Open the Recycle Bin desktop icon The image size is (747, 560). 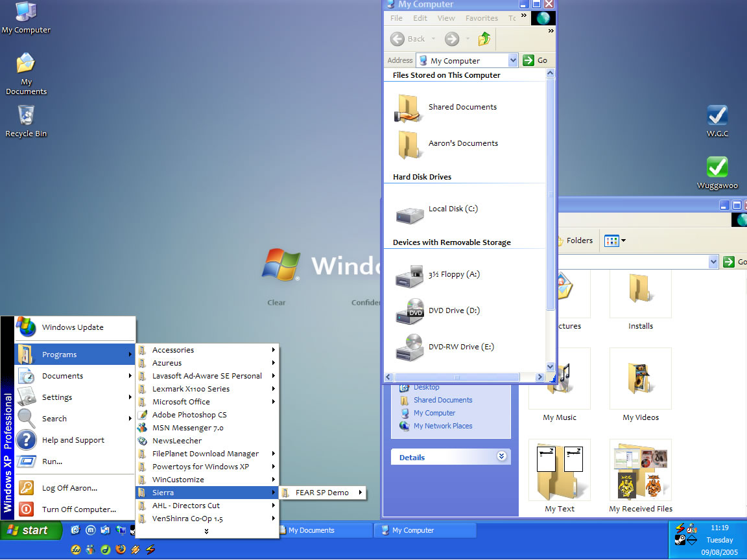[25, 117]
